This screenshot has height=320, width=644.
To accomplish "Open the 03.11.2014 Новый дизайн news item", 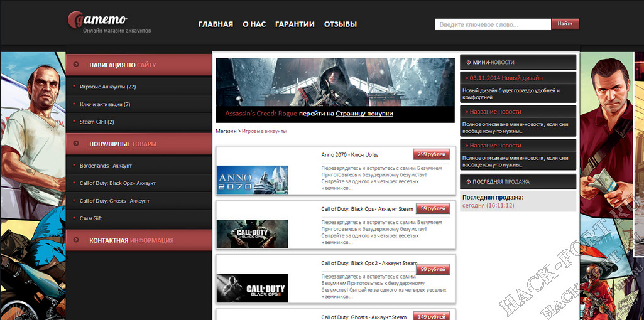I will click(506, 78).
